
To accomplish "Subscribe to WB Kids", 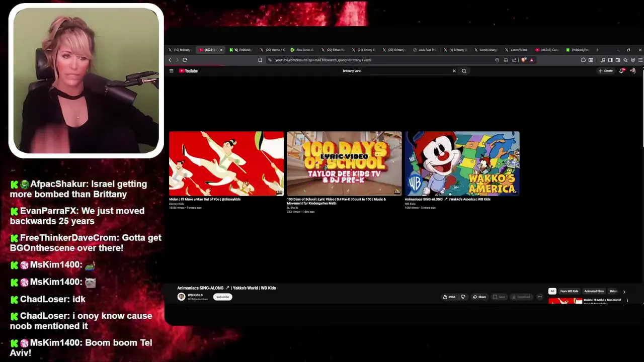I will (x=222, y=297).
